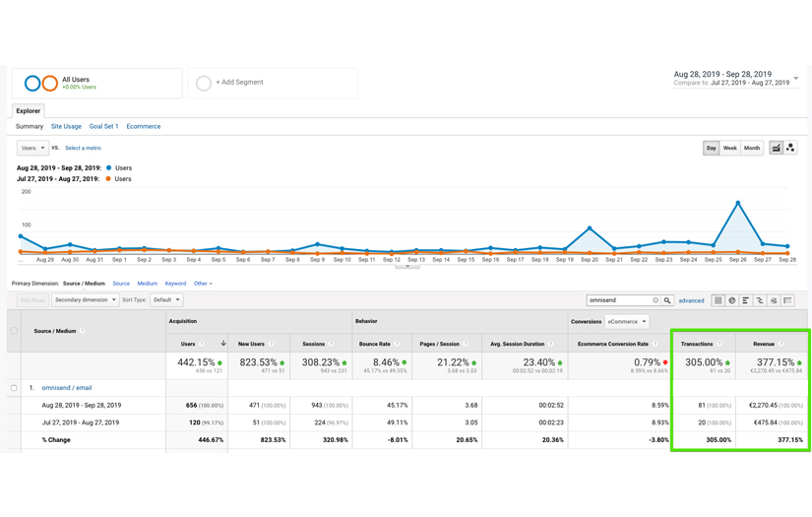This screenshot has height=517, width=812.
Task: Open the eCommerce conversions dropdown
Action: [627, 322]
